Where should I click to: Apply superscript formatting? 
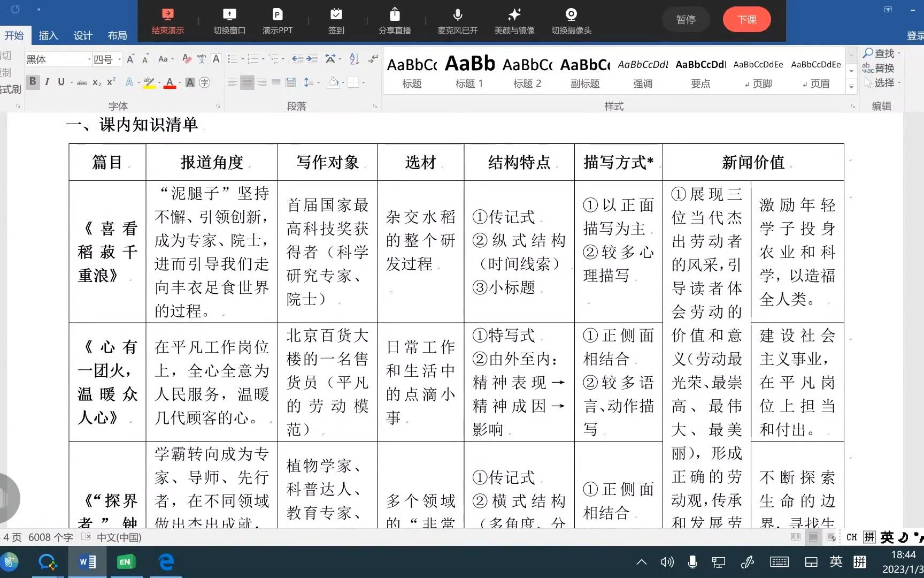(110, 82)
